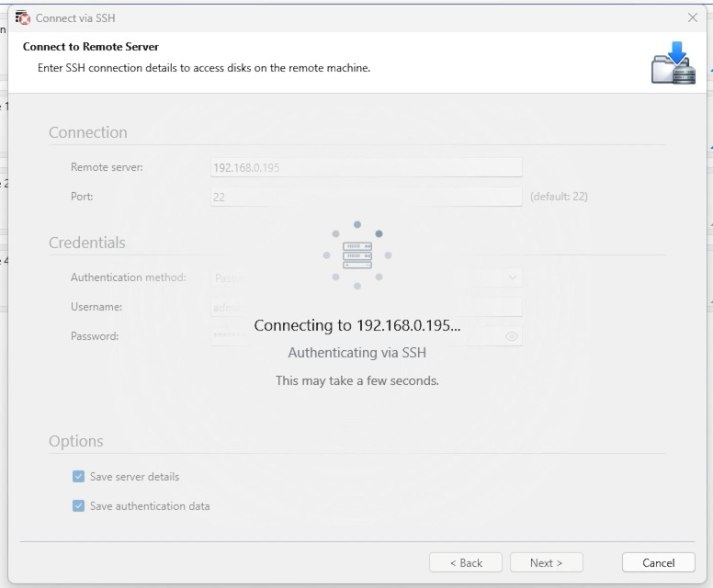Click the Next > button
This screenshot has width=713, height=588.
click(546, 562)
